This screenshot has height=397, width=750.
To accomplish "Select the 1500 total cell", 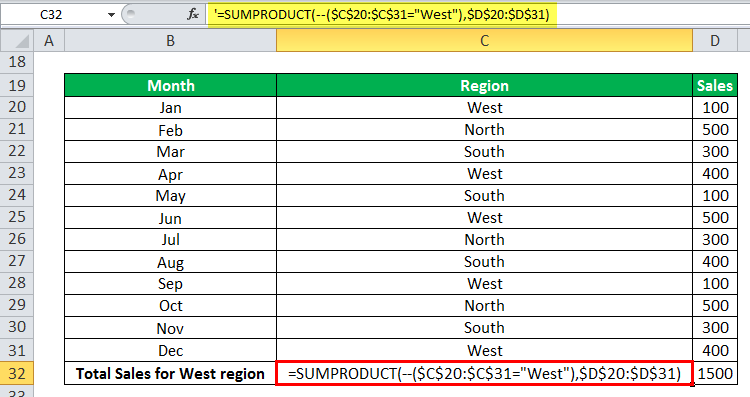I will click(x=715, y=373).
